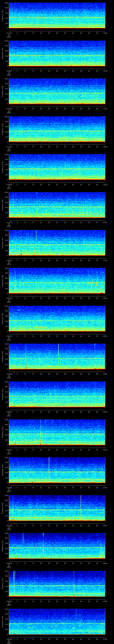The image size is (114, 644).
Task: Click the spectrogram panel starting at 6:18:00
Action: (57, 167)
